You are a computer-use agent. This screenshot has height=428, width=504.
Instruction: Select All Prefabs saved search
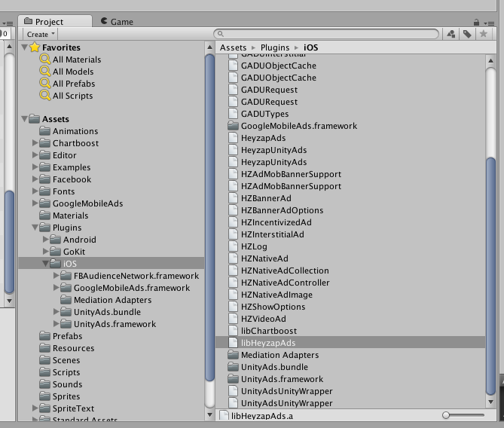pyautogui.click(x=74, y=84)
